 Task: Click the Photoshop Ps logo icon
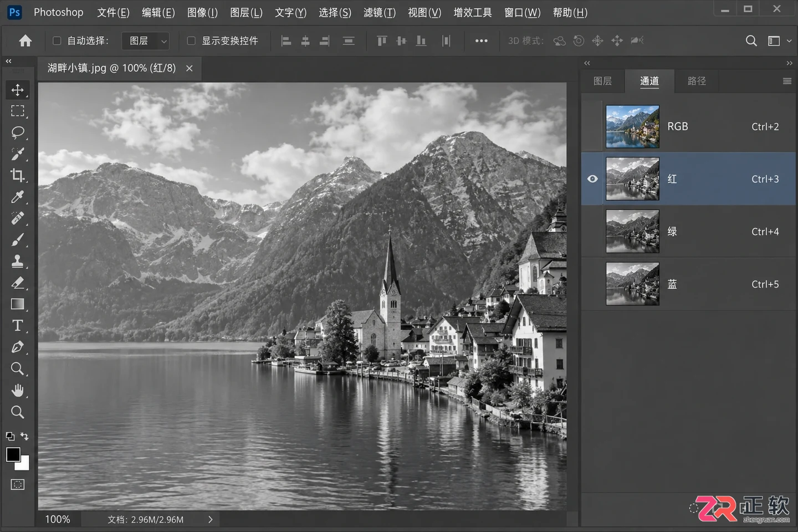pos(14,12)
